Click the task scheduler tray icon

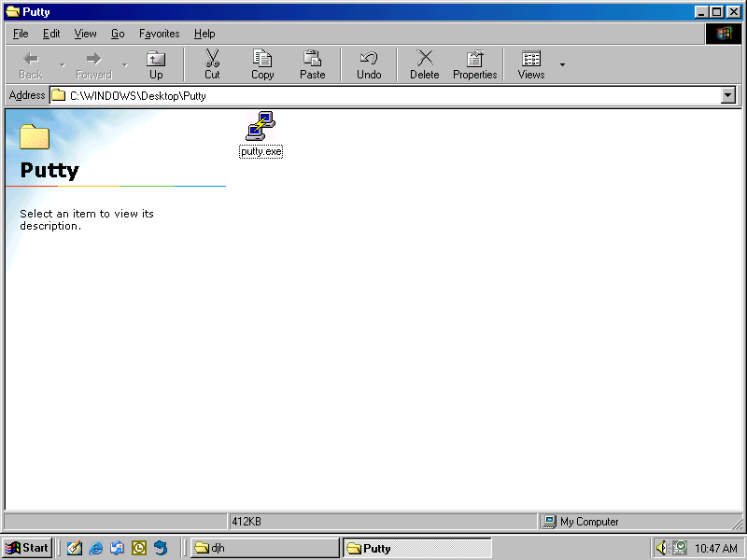point(680,548)
